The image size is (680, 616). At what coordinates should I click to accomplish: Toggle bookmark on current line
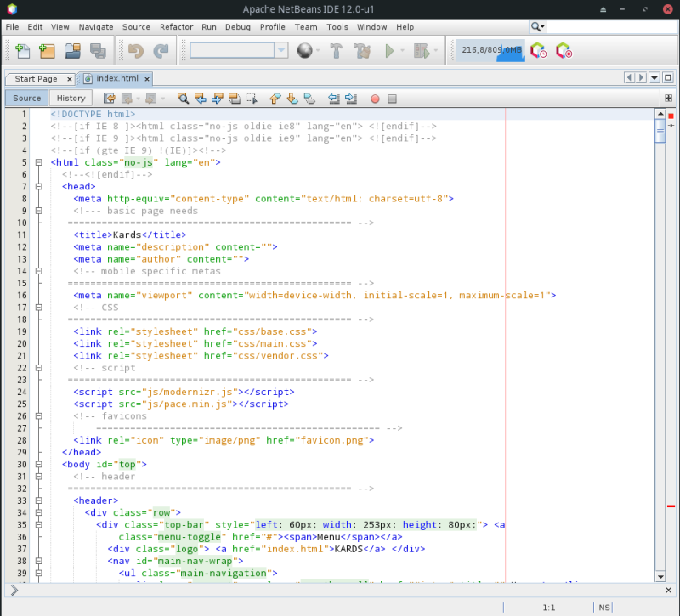pyautogui.click(x=309, y=99)
